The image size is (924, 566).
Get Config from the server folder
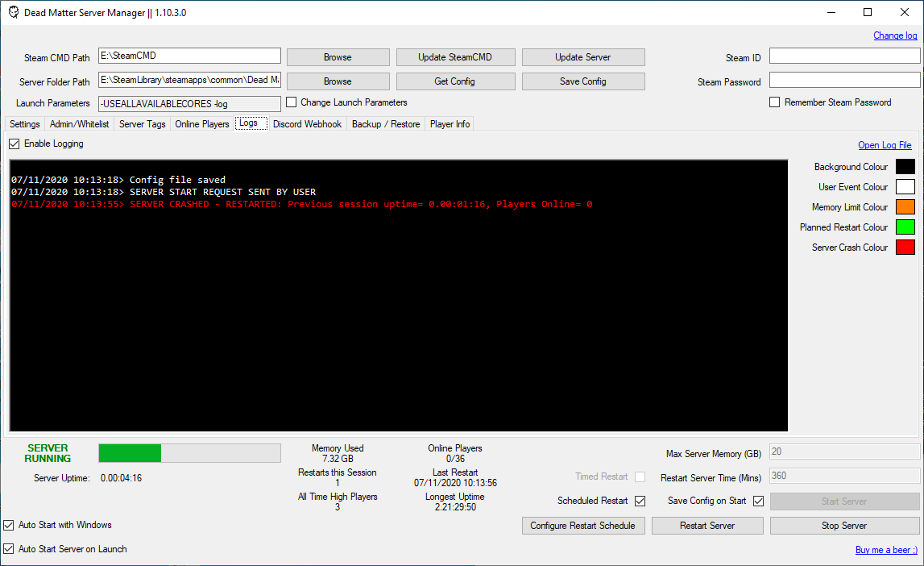(x=455, y=81)
